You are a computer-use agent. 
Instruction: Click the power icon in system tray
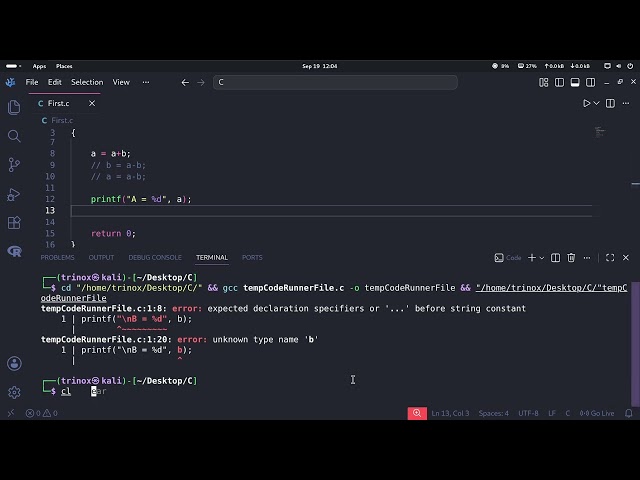point(630,66)
